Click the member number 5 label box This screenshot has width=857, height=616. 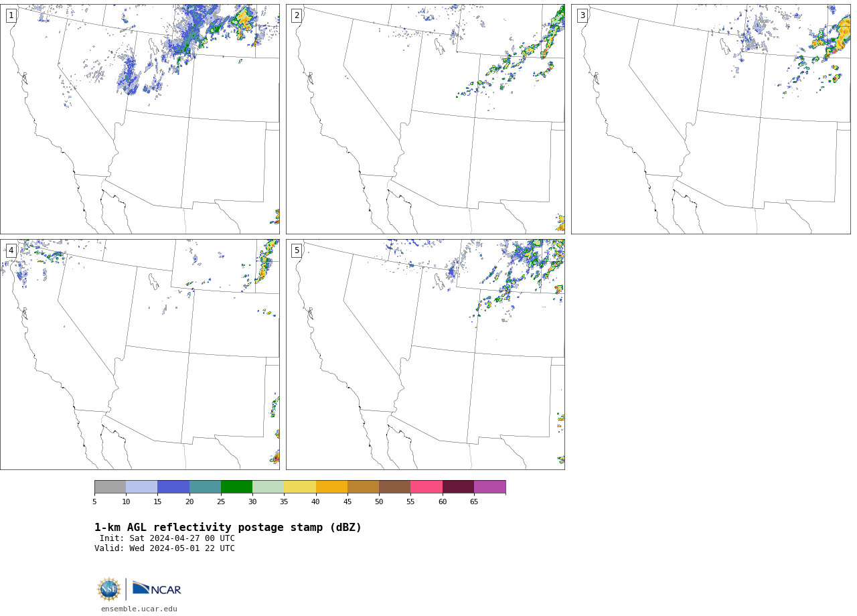pyautogui.click(x=297, y=250)
